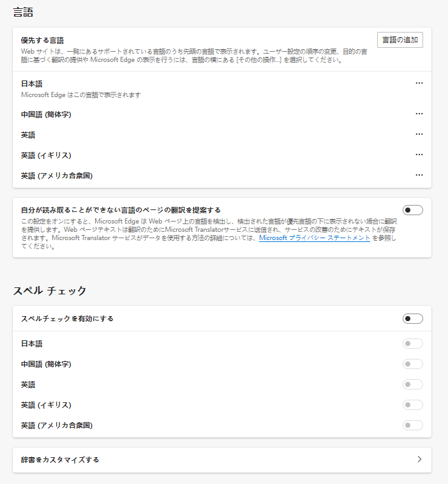Click 中国語 (簡体字) in preferred languages list
The height and width of the screenshot is (484, 448).
46,114
